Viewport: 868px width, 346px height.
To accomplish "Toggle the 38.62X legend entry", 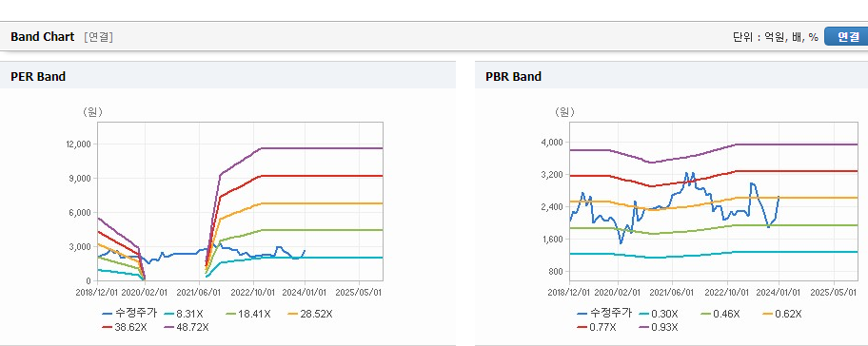I will (125, 327).
